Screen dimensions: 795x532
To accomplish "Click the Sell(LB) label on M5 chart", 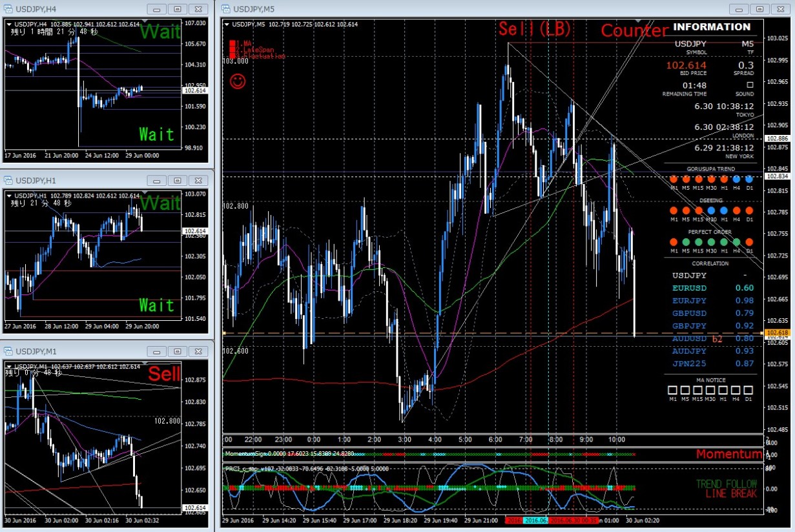I will [534, 29].
